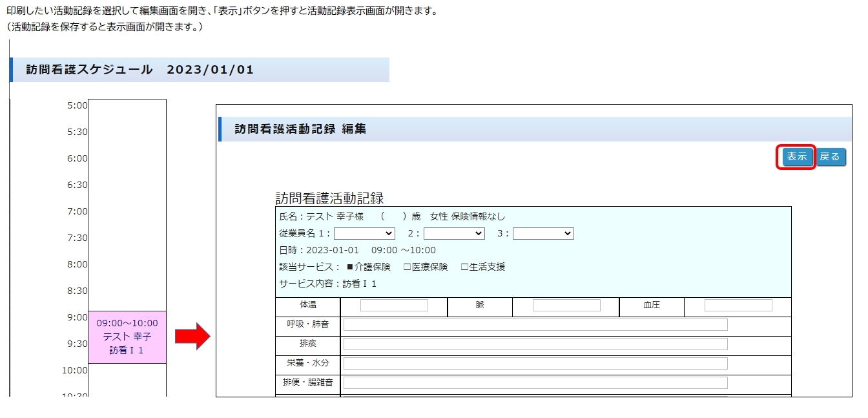Open the 従業員名 3 dropdown

[543, 233]
